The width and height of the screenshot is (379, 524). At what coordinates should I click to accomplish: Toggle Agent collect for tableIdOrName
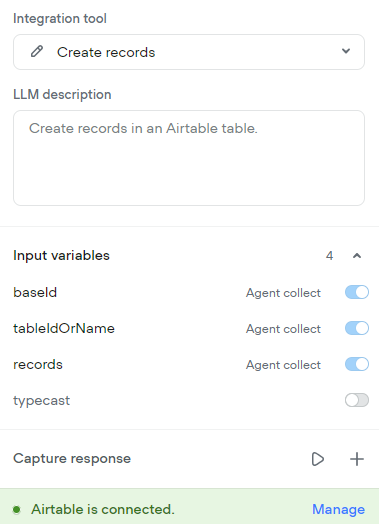(357, 328)
